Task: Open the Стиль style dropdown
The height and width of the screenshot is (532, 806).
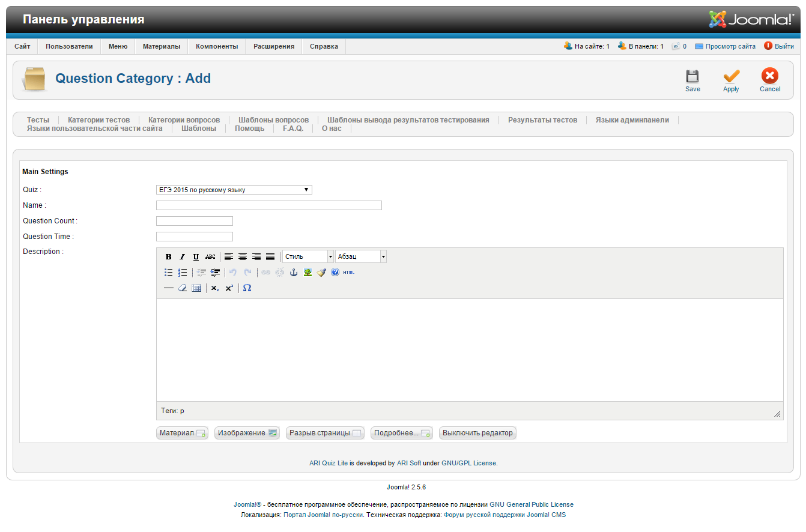Action: [308, 257]
